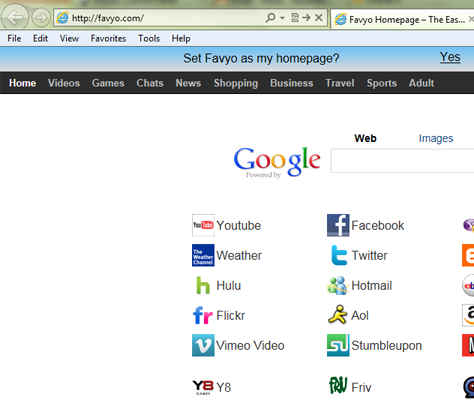Open the Flickr text link

[x=231, y=316]
